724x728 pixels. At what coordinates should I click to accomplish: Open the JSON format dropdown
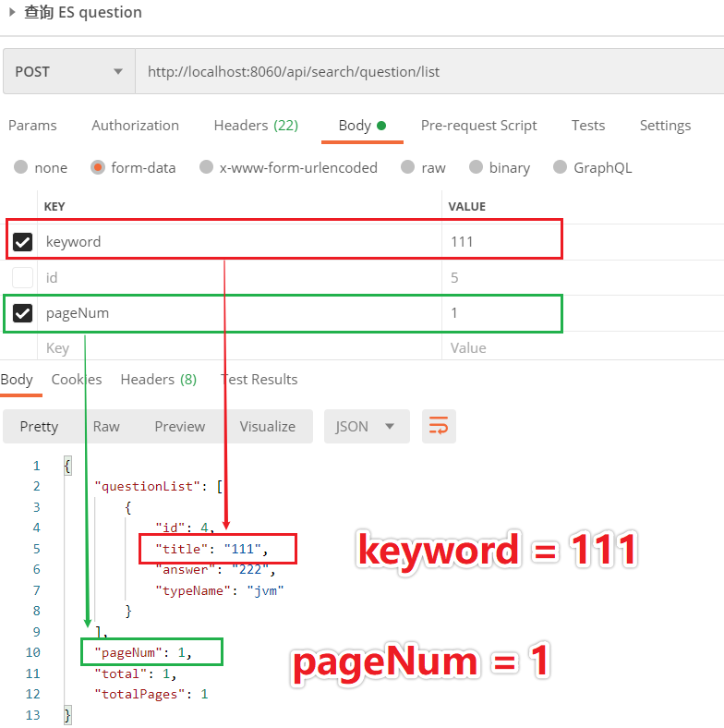[365, 426]
